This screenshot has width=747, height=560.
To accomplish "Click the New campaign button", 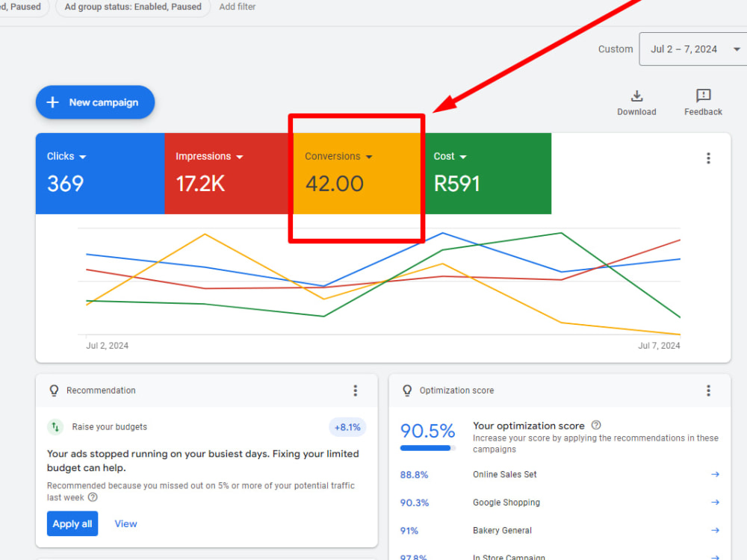I will pos(95,102).
